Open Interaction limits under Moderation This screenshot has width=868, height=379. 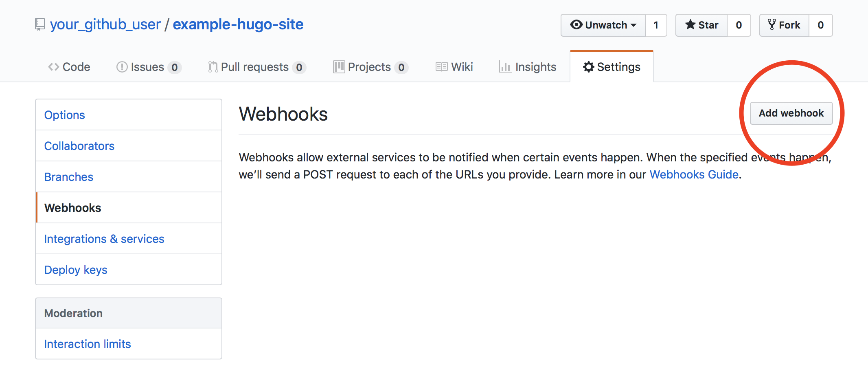pos(87,344)
